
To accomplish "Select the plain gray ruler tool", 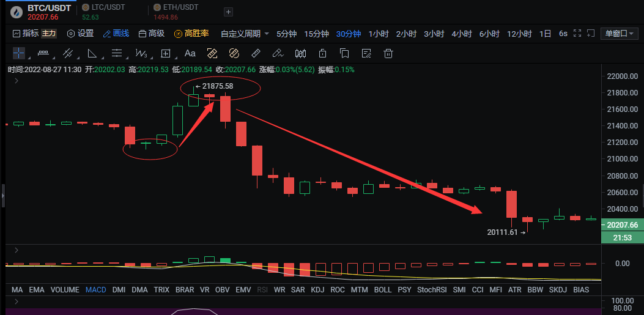I will [x=256, y=53].
